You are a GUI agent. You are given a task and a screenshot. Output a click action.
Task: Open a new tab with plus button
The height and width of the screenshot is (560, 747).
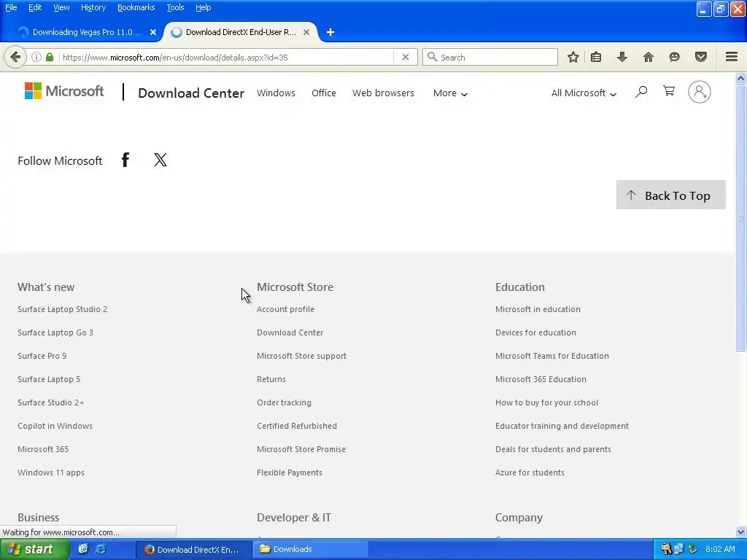pyautogui.click(x=330, y=32)
